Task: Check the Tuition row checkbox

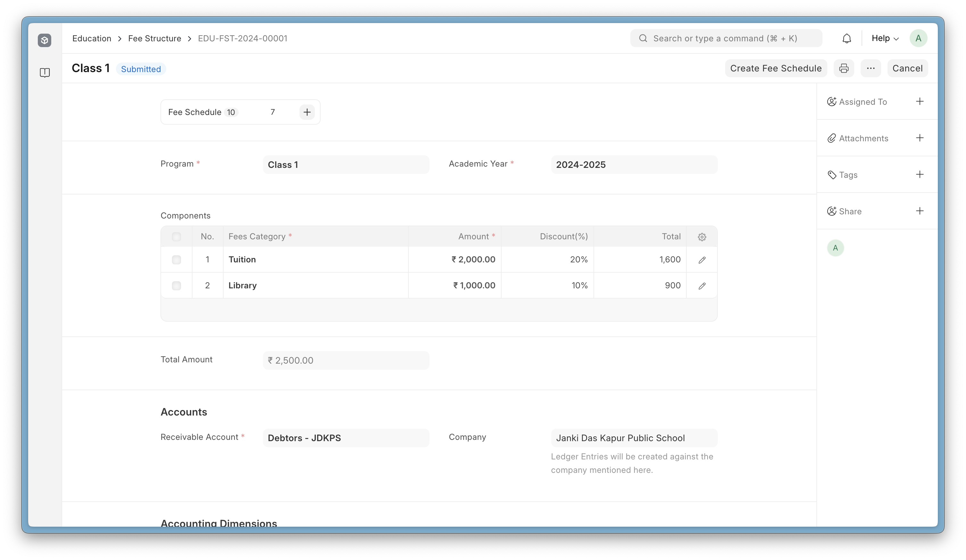Action: coord(176,259)
